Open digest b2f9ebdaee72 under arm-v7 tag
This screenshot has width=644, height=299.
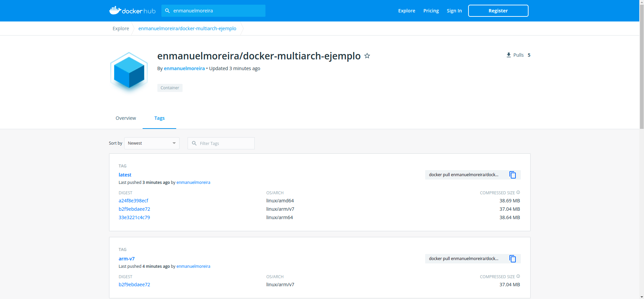[x=134, y=285]
